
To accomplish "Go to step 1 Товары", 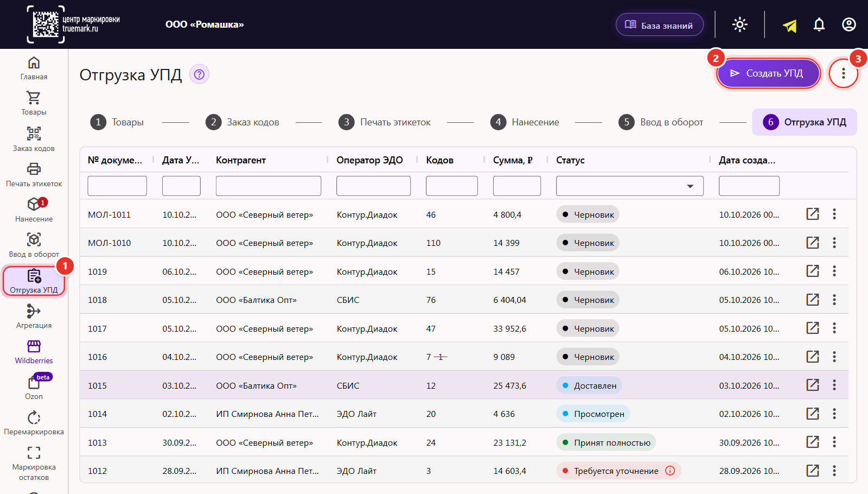I will [x=117, y=122].
